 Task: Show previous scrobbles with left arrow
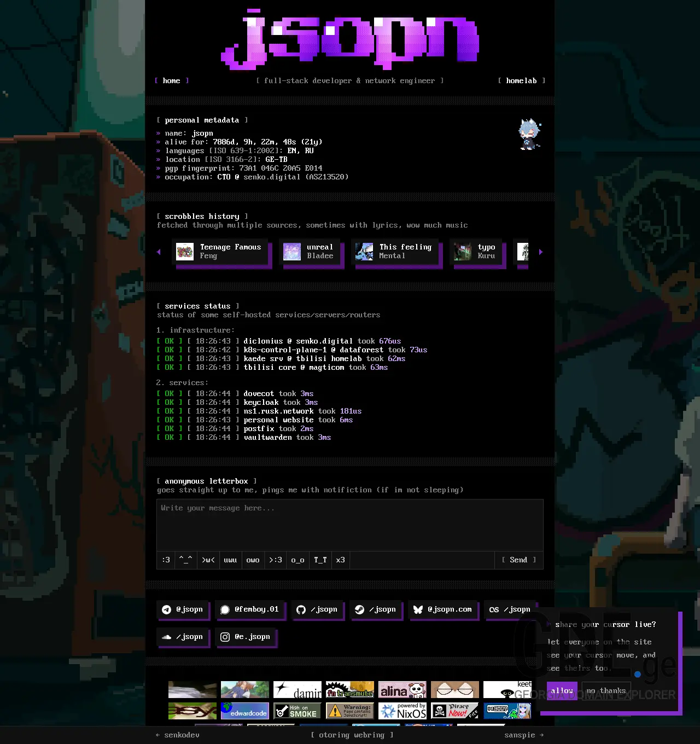(159, 252)
